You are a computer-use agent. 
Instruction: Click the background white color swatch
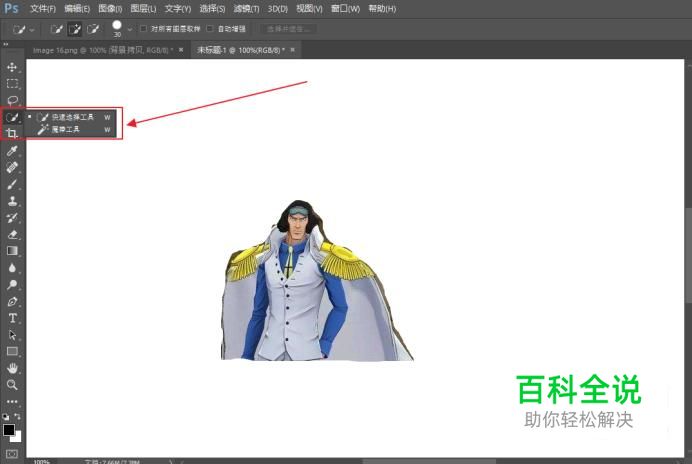pos(18,439)
